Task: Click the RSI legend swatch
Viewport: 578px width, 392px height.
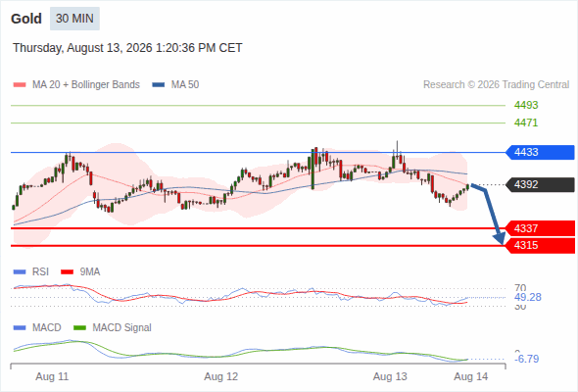Action: click(x=20, y=272)
